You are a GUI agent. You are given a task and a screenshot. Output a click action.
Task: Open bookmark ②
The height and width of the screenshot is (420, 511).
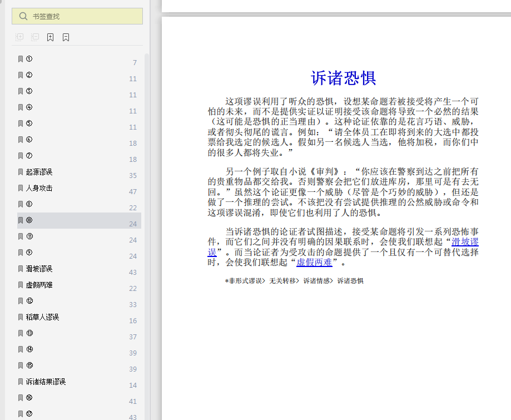click(x=79, y=75)
